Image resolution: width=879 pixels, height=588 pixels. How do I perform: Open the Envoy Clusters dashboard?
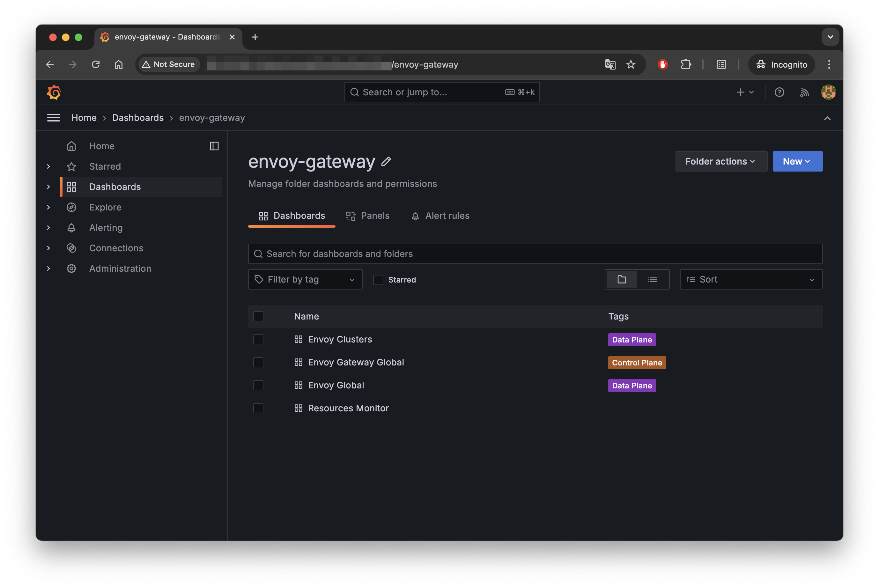coord(340,339)
